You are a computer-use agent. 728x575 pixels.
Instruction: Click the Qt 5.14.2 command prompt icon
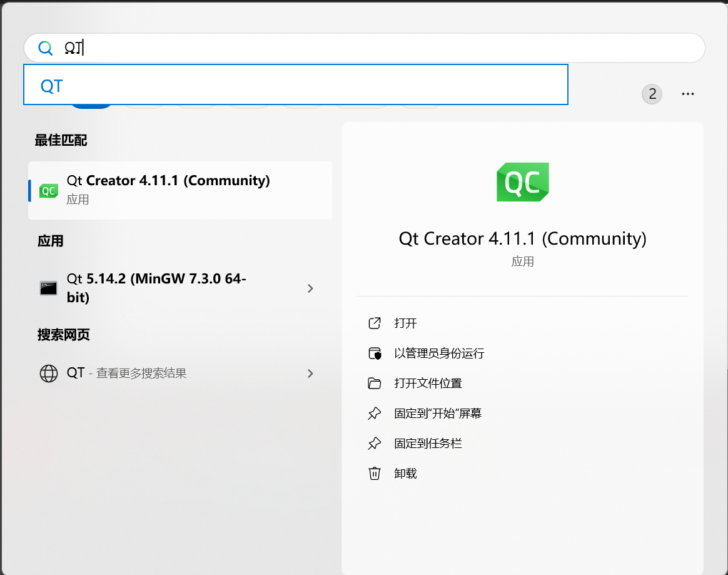click(48, 288)
